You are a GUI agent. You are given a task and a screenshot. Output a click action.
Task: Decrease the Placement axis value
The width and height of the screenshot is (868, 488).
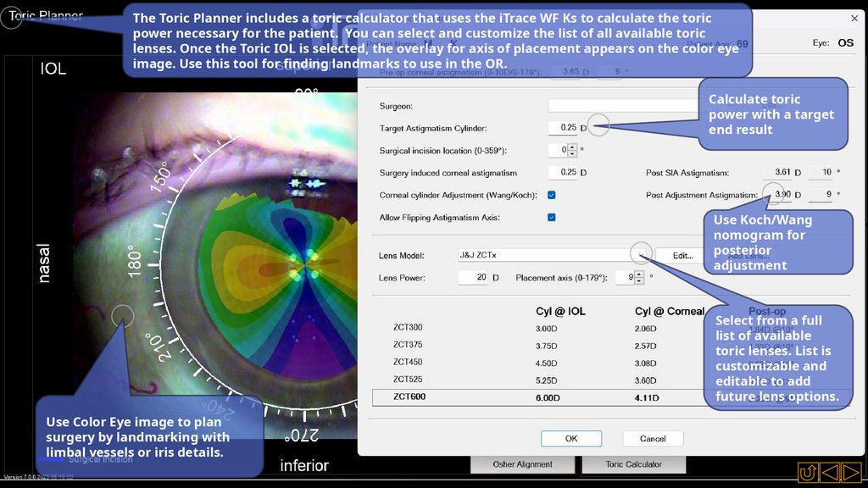click(x=639, y=280)
